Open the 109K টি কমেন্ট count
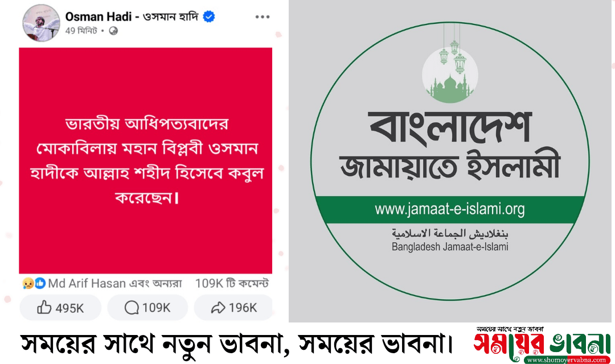 click(232, 283)
